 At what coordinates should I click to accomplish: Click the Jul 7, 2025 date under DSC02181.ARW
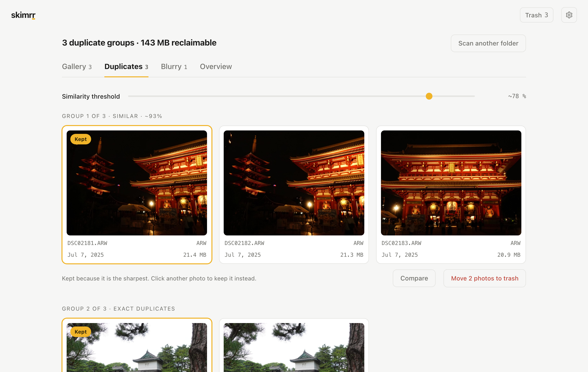click(86, 255)
